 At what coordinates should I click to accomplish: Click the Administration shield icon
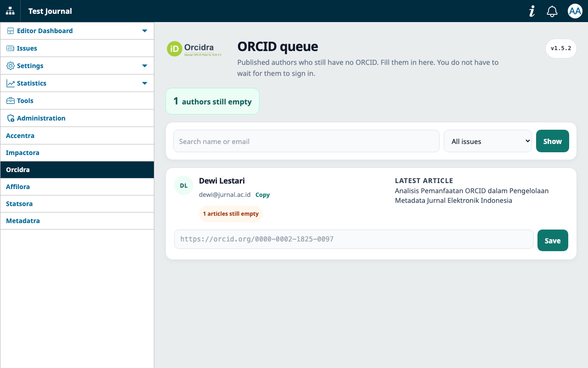(x=10, y=118)
